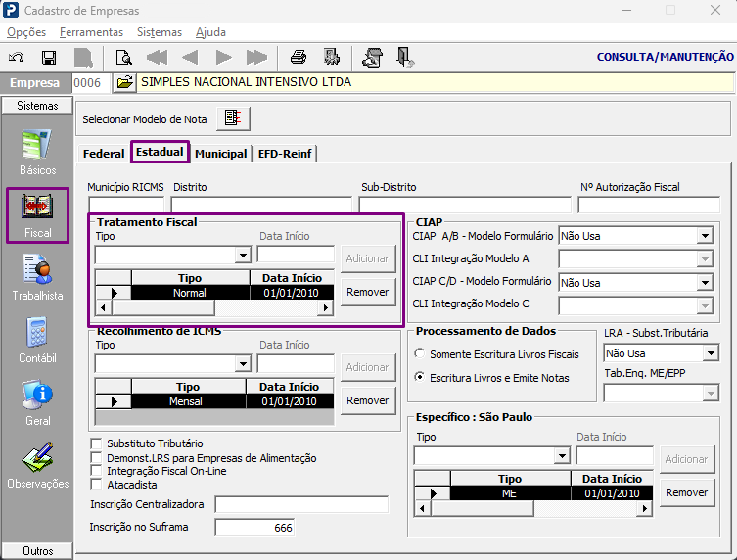Open company folder lookup icon beside 0006
Viewport: 737px width, 560px height.
point(124,83)
